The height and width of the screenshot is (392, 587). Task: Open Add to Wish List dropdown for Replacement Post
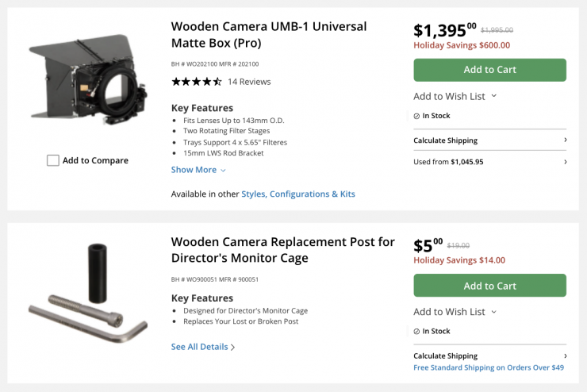pos(455,312)
